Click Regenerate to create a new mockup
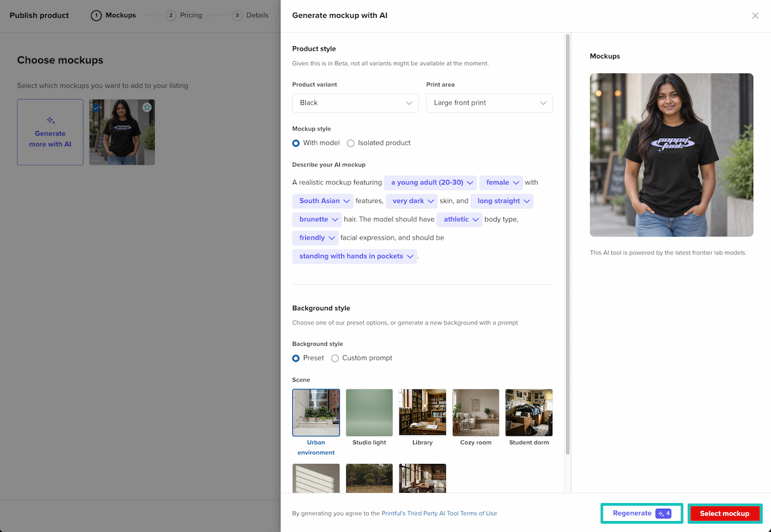 pos(642,513)
